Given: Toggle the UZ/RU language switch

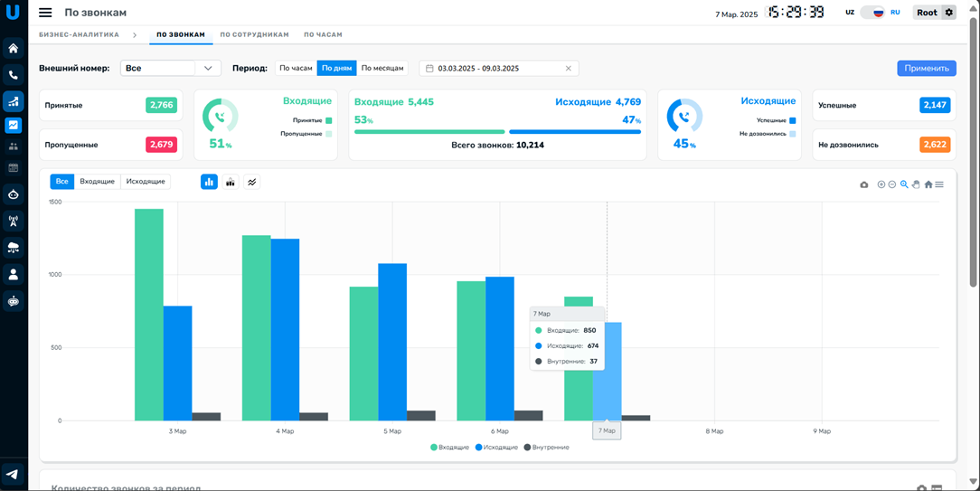Looking at the screenshot, I should point(873,13).
